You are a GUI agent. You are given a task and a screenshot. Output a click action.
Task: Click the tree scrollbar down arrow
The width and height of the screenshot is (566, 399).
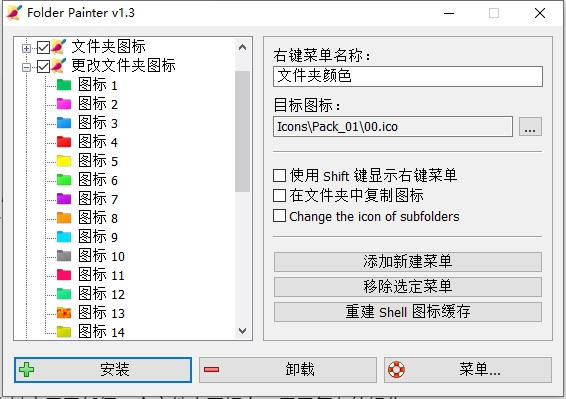[243, 330]
